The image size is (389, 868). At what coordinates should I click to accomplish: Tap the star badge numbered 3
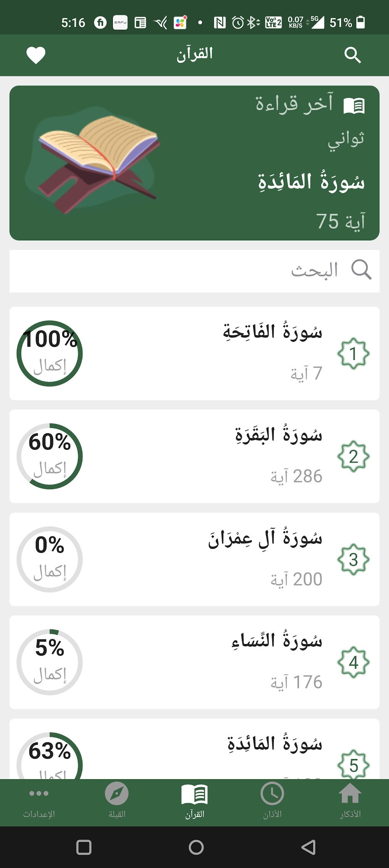(353, 559)
